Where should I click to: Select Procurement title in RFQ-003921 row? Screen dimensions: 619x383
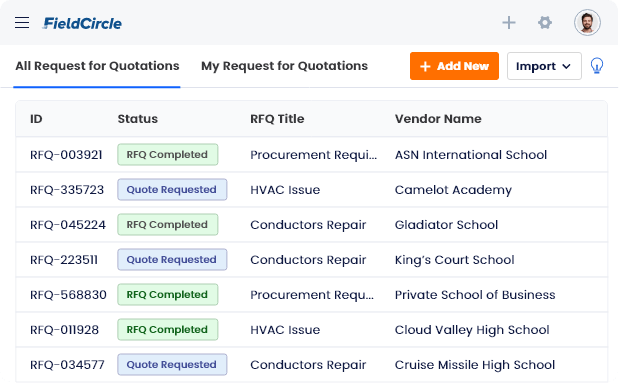pos(313,155)
